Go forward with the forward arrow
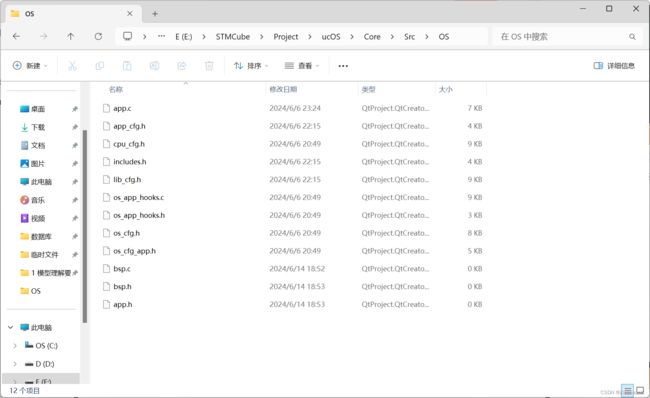 [44, 36]
